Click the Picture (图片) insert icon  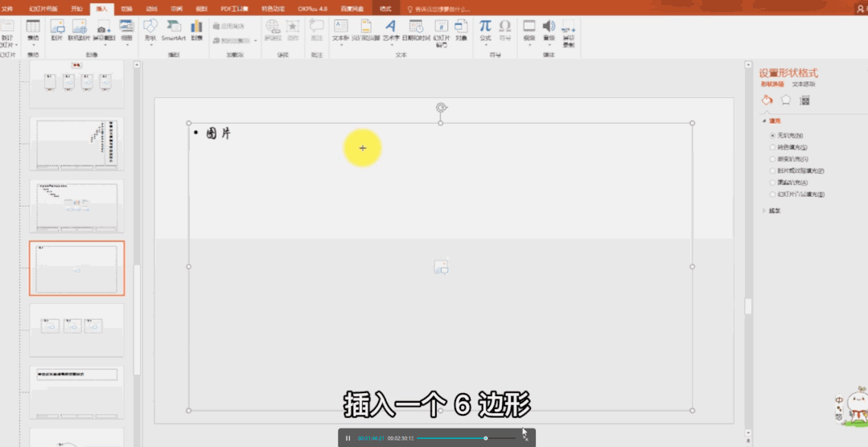pos(57,26)
